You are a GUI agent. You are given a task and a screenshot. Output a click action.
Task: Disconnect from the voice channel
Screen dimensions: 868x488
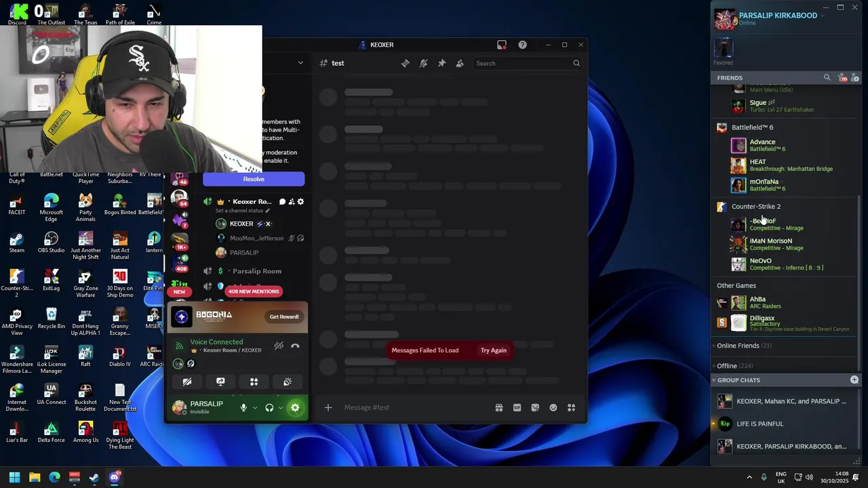click(x=295, y=346)
